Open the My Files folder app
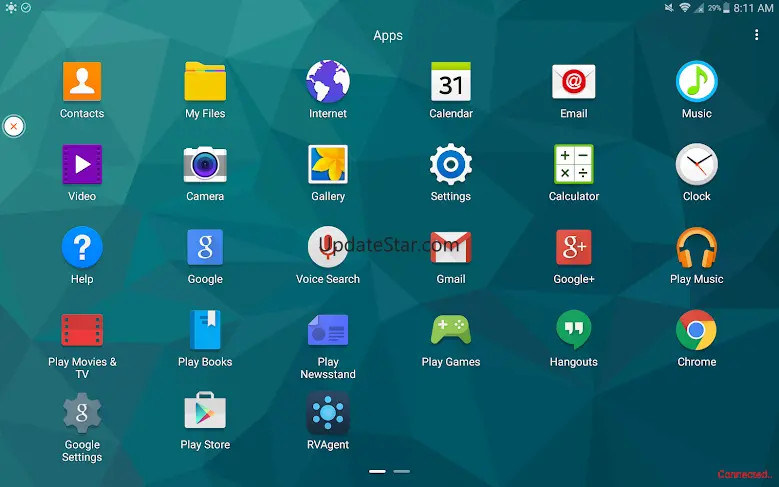 pyautogui.click(x=205, y=81)
